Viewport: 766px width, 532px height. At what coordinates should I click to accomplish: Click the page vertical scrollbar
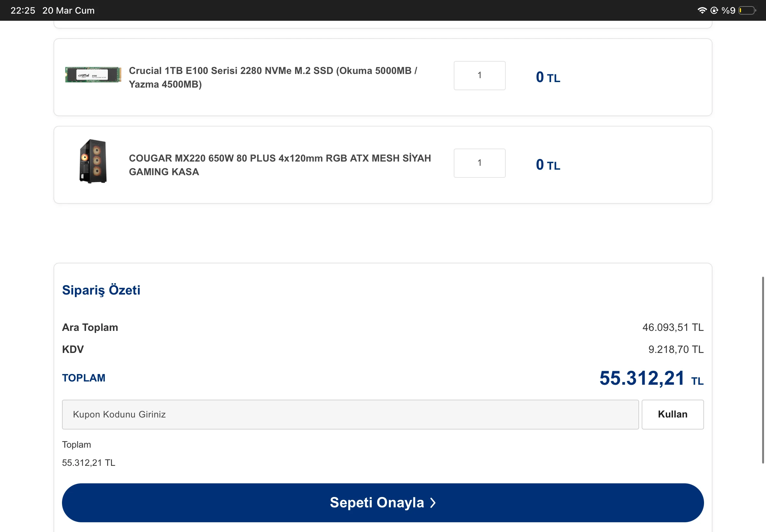763,369
